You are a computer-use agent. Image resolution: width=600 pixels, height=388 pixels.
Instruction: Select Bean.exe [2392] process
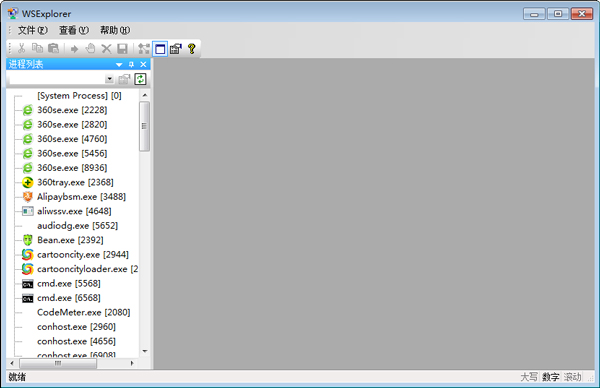pyautogui.click(x=70, y=240)
